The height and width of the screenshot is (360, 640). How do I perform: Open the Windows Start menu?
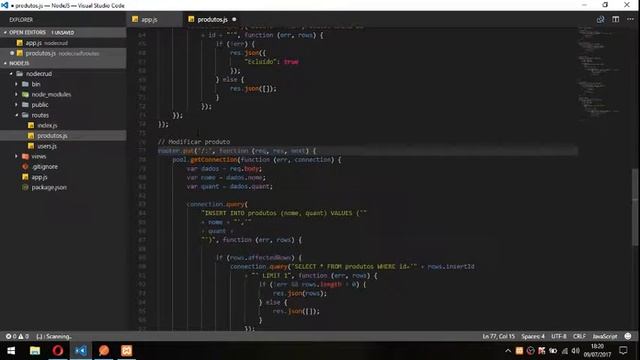11,351
